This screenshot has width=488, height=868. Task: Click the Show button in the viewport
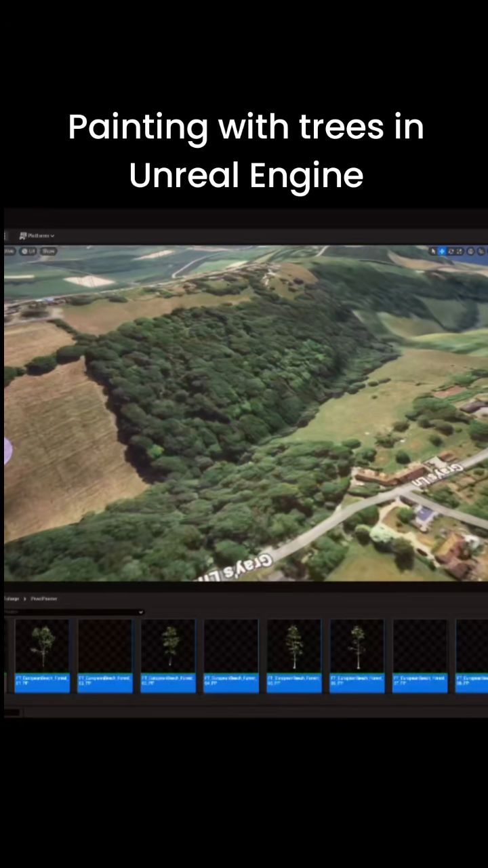48,251
